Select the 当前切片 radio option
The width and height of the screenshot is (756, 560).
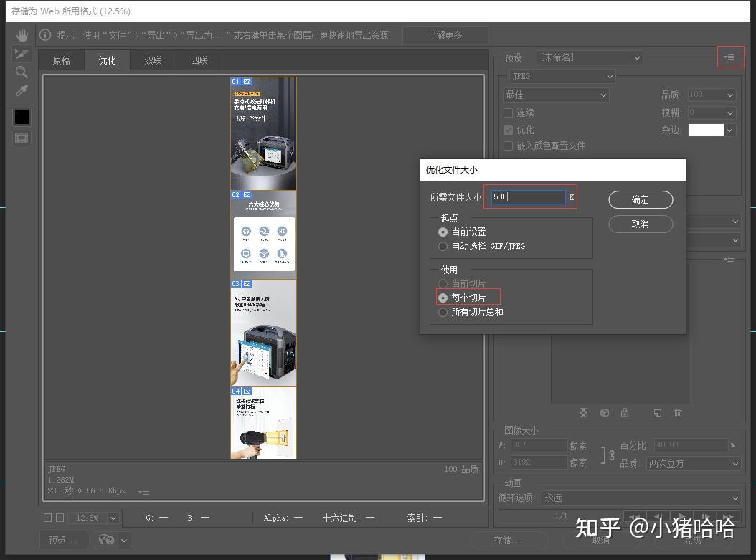(x=443, y=283)
